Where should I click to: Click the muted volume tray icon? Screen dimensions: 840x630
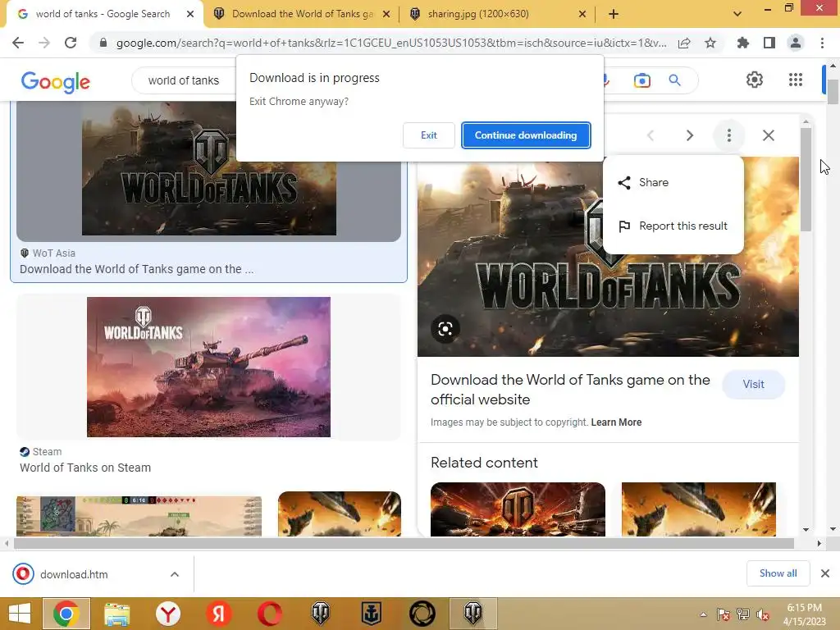point(762,614)
